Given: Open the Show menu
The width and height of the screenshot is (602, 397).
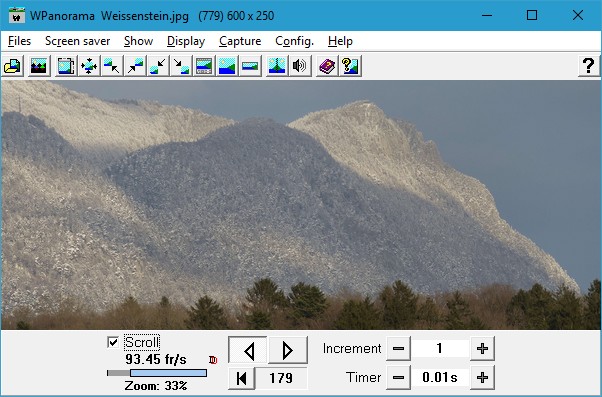Looking at the screenshot, I should pos(139,41).
